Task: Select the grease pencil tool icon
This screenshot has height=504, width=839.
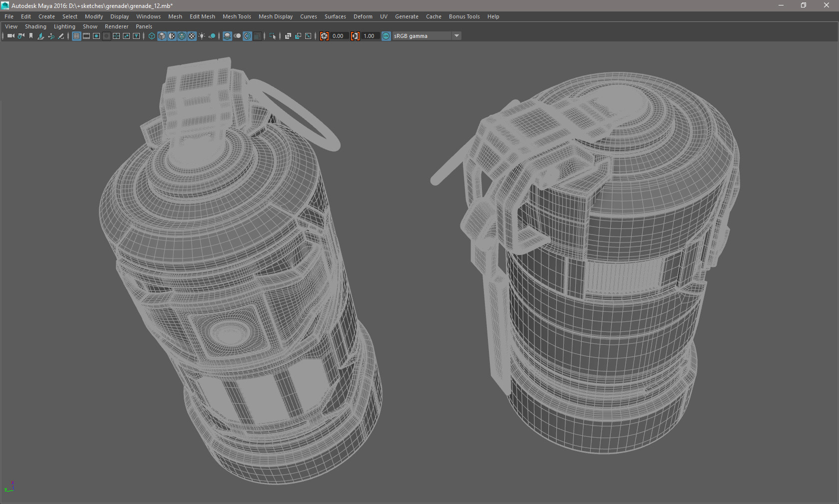Action: tap(61, 36)
